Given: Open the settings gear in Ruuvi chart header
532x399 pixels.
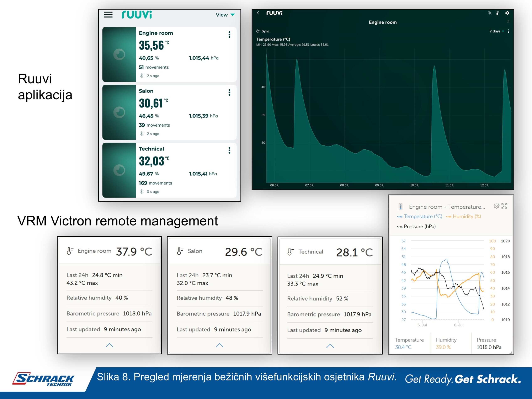Looking at the screenshot, I should pyautogui.click(x=507, y=13).
